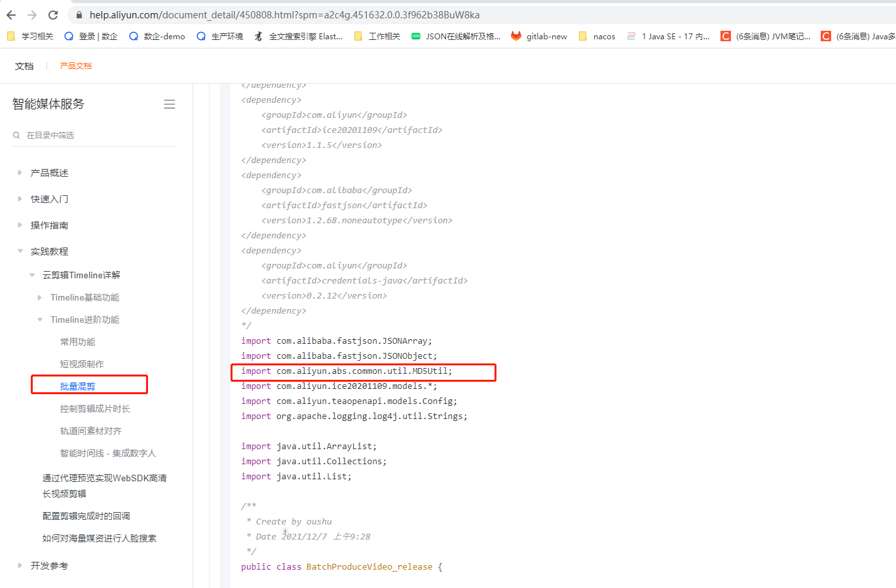Click the Date 2021/12/7 comment line
Viewport: 896px width, 588px height.
[308, 537]
